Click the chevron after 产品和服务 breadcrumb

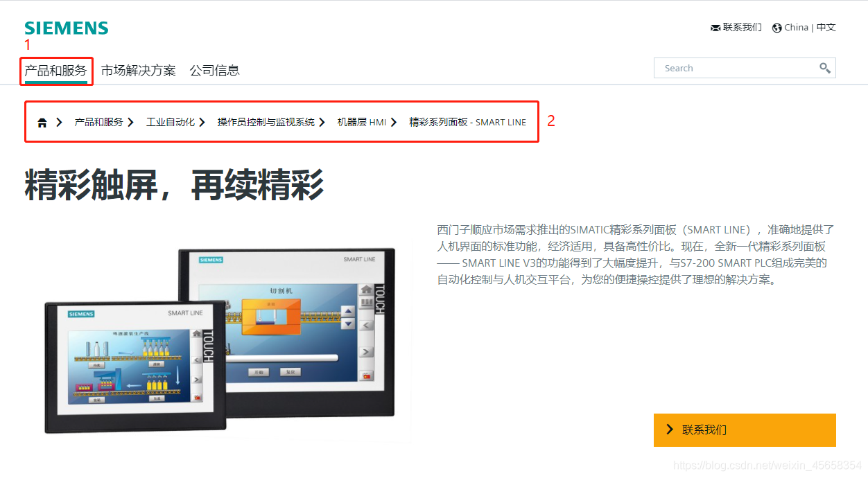click(x=130, y=122)
